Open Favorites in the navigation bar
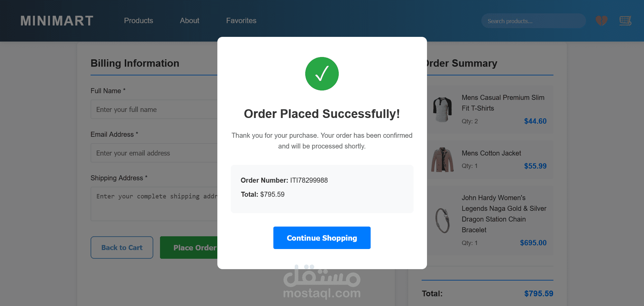This screenshot has width=644, height=306. 241,21
